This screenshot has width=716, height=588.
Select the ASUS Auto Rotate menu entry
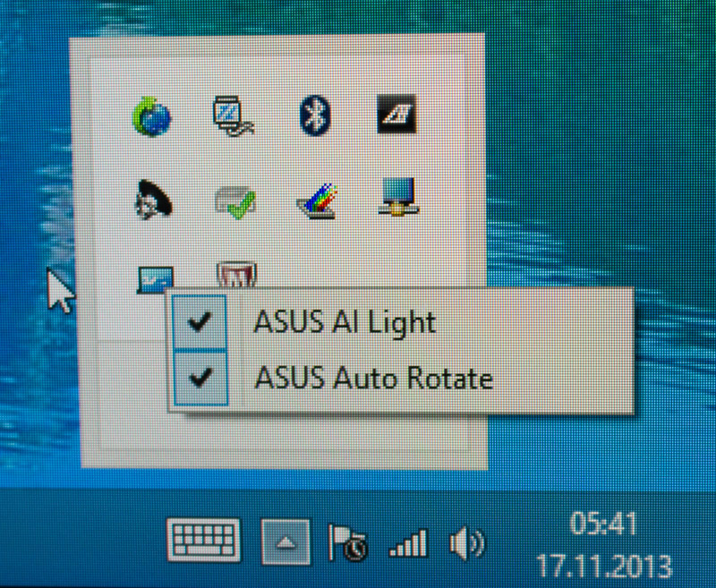tap(401, 379)
